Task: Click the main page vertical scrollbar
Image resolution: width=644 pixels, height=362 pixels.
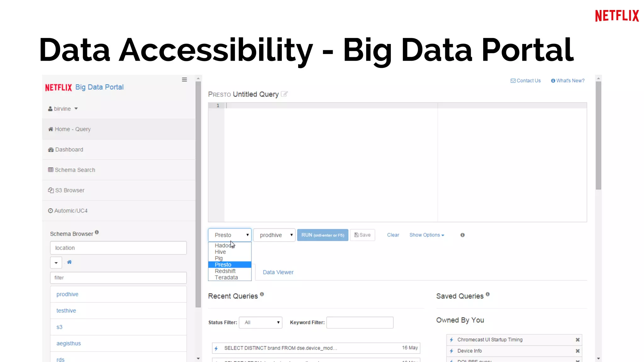Action: coord(598,135)
